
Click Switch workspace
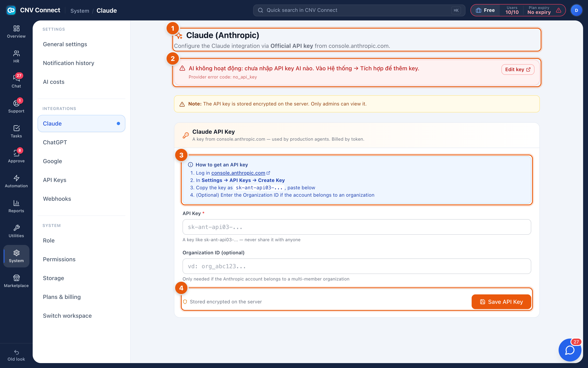(x=81, y=316)
